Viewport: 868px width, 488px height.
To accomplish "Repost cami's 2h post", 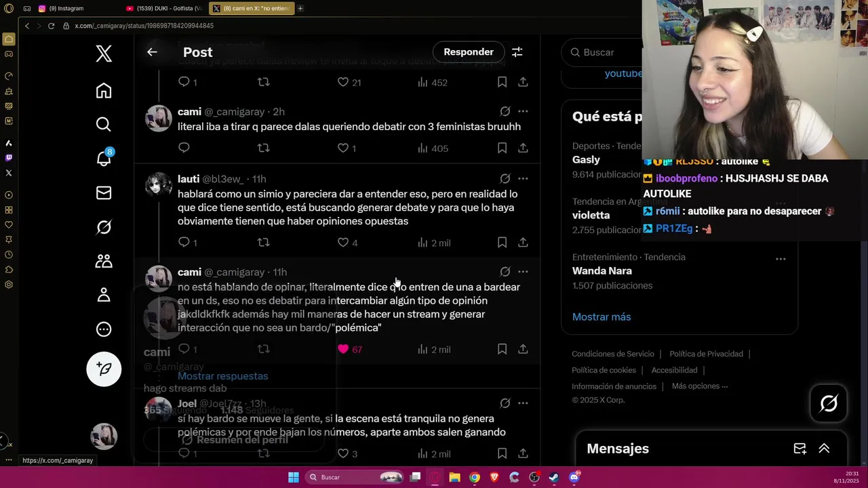I will point(264,148).
